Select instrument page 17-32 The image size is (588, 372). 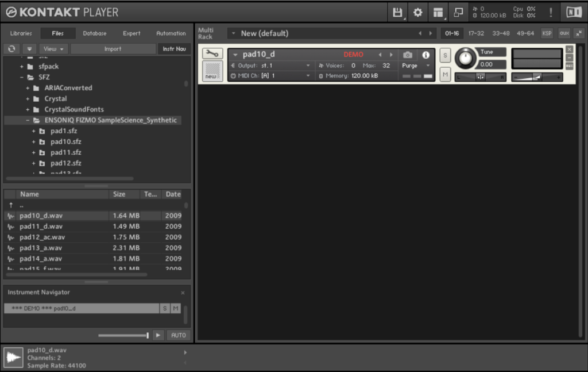click(476, 33)
